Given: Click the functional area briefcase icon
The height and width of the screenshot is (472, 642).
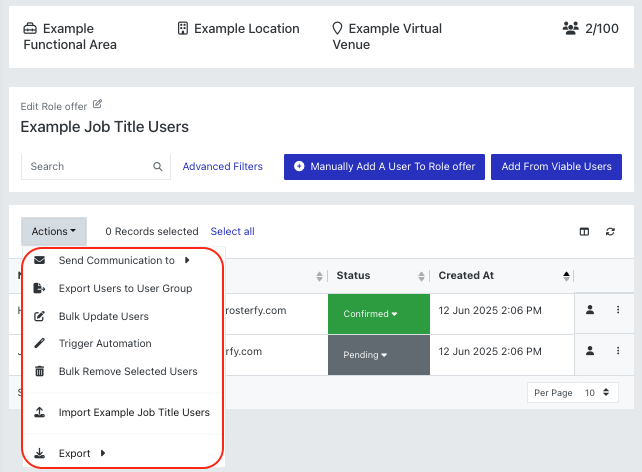Looking at the screenshot, I should coord(30,29).
